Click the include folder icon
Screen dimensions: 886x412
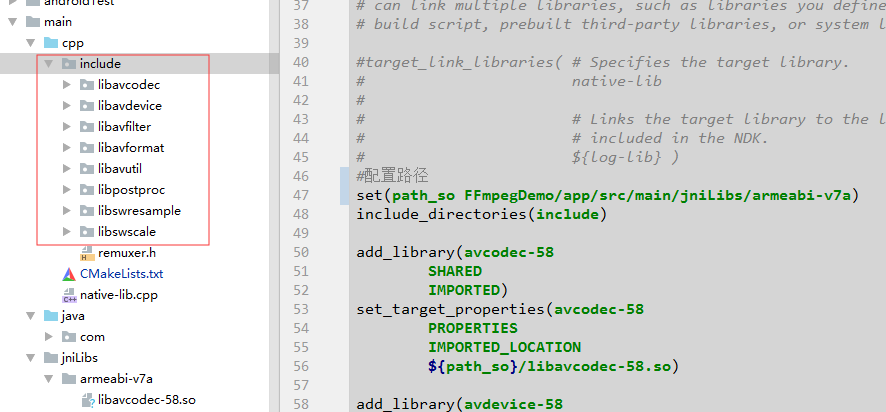[69, 64]
